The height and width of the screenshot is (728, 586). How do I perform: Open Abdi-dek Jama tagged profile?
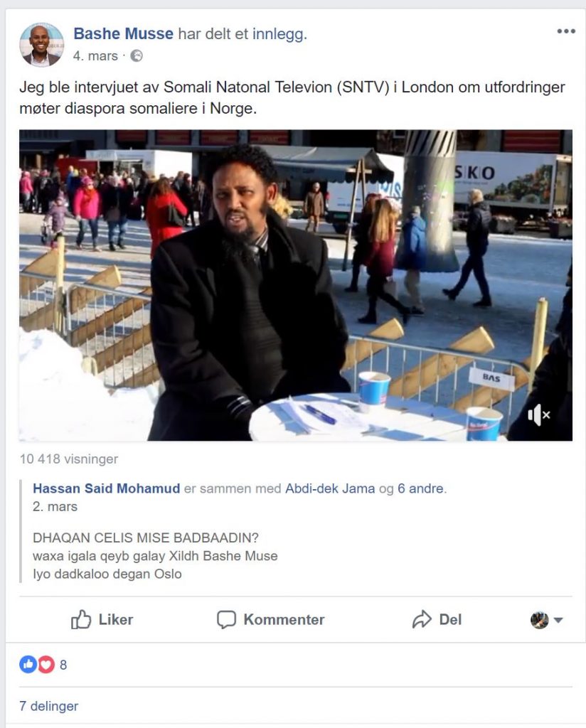[x=330, y=488]
